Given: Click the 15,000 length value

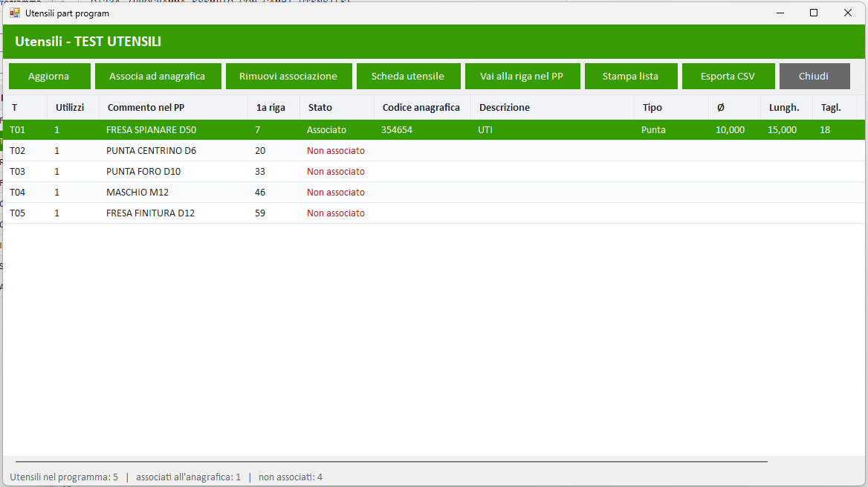Looking at the screenshot, I should (783, 129).
